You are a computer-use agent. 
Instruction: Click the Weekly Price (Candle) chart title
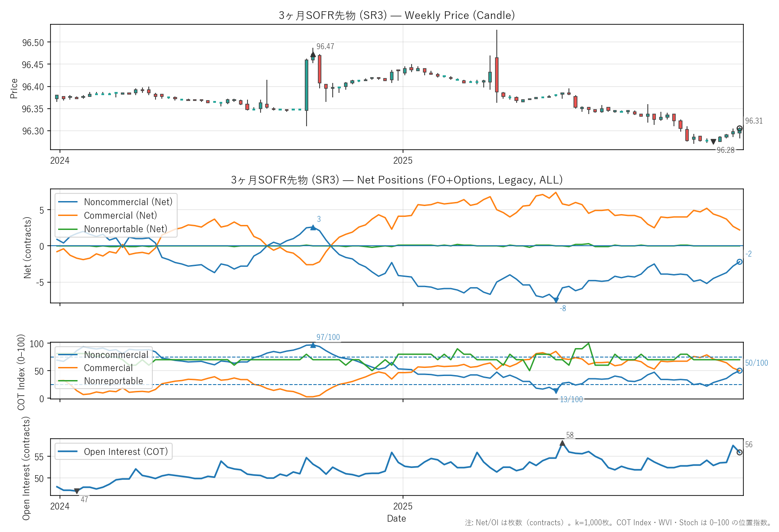point(397,15)
